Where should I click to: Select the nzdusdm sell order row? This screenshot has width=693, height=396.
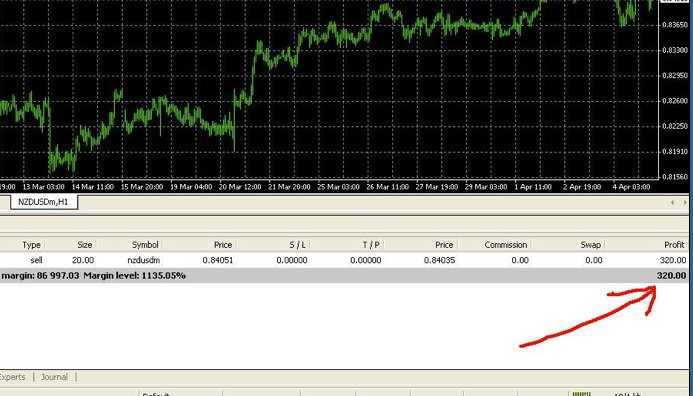pos(344,260)
